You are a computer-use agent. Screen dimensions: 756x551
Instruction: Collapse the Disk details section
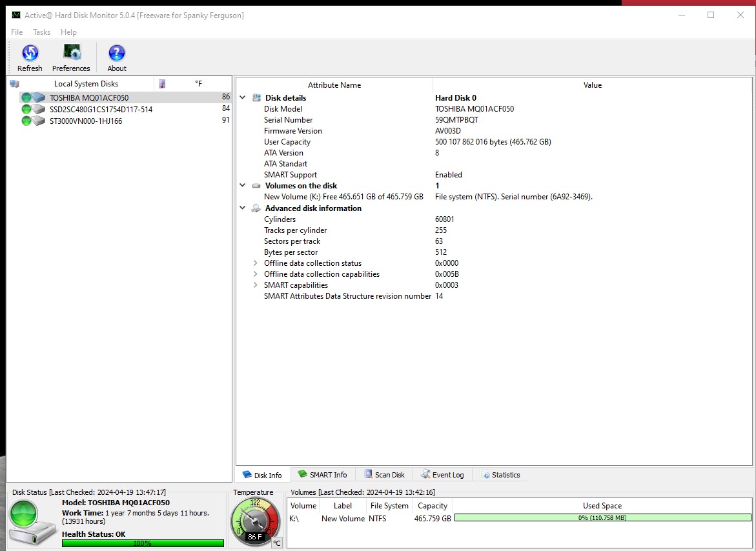(243, 98)
